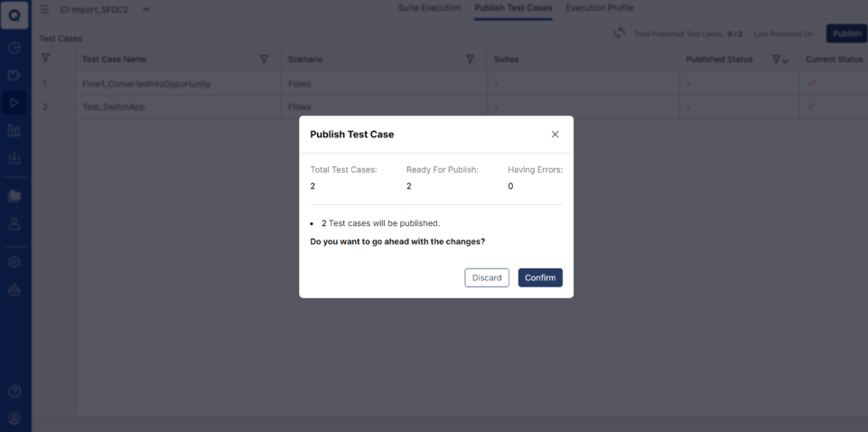Click the Total Test Cases label in dialog
The width and height of the screenshot is (868, 432).
point(343,170)
